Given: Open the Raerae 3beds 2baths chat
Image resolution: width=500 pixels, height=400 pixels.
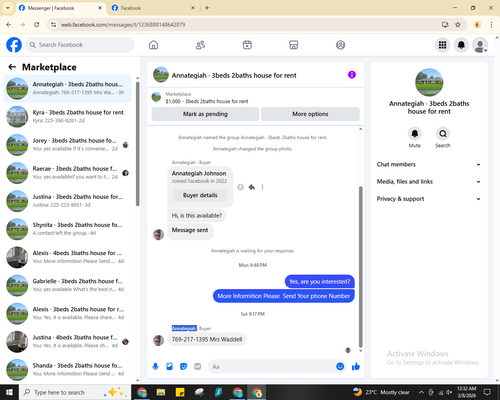Looking at the screenshot, I should (x=68, y=173).
